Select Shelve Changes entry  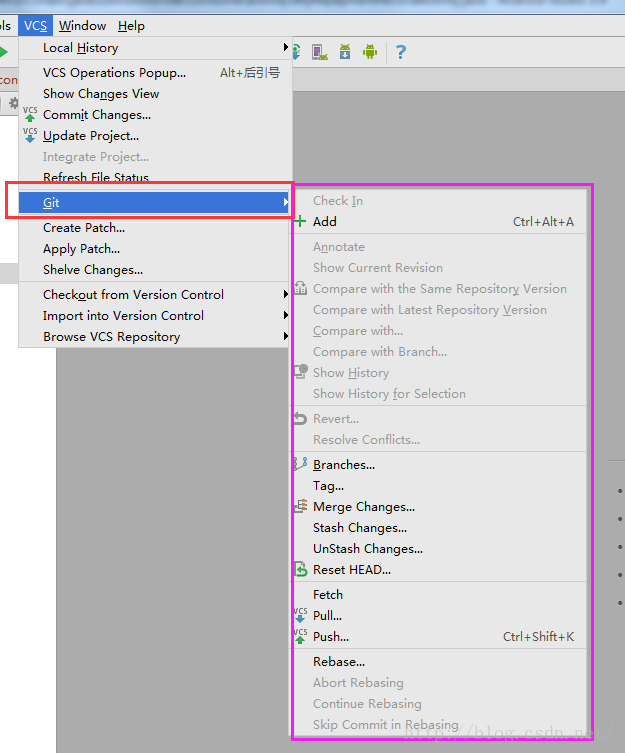pos(155,270)
